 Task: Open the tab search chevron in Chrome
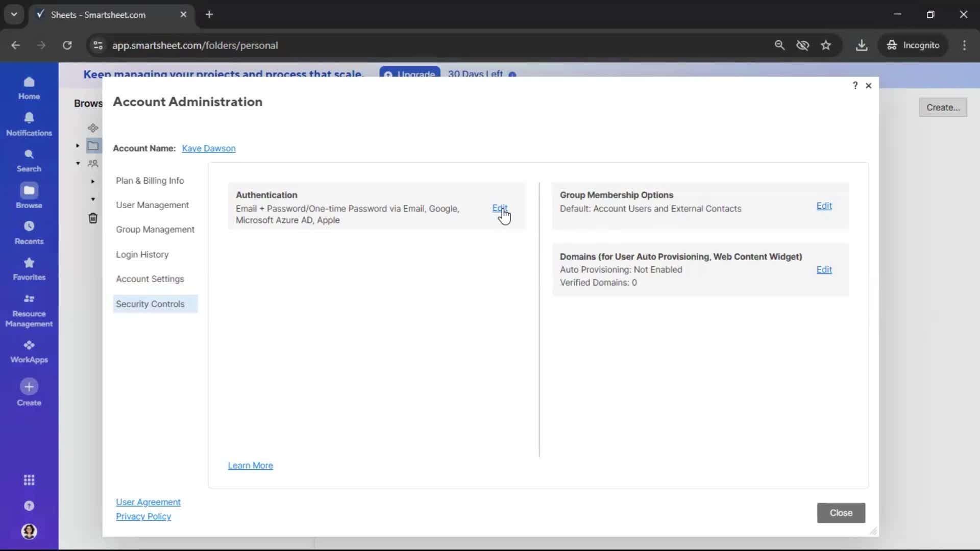click(x=14, y=14)
